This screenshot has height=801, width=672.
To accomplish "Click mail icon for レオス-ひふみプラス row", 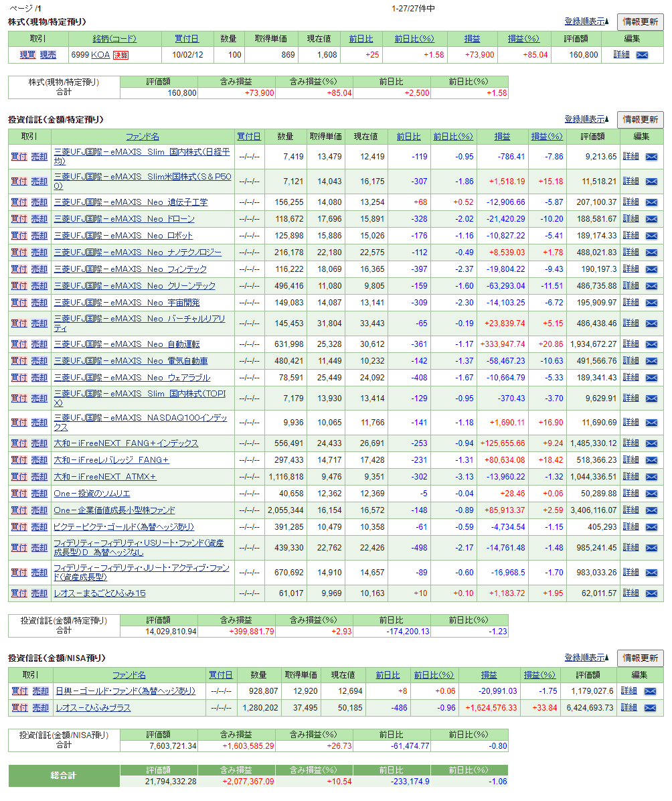I will point(650,708).
